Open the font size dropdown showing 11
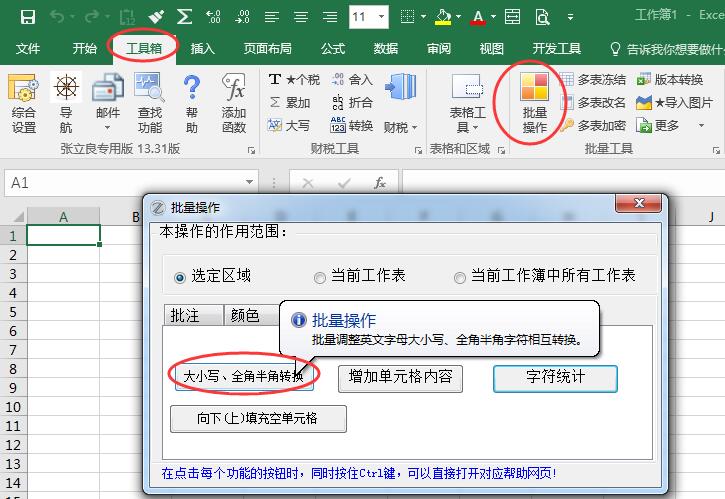The image size is (725, 499). [x=385, y=16]
